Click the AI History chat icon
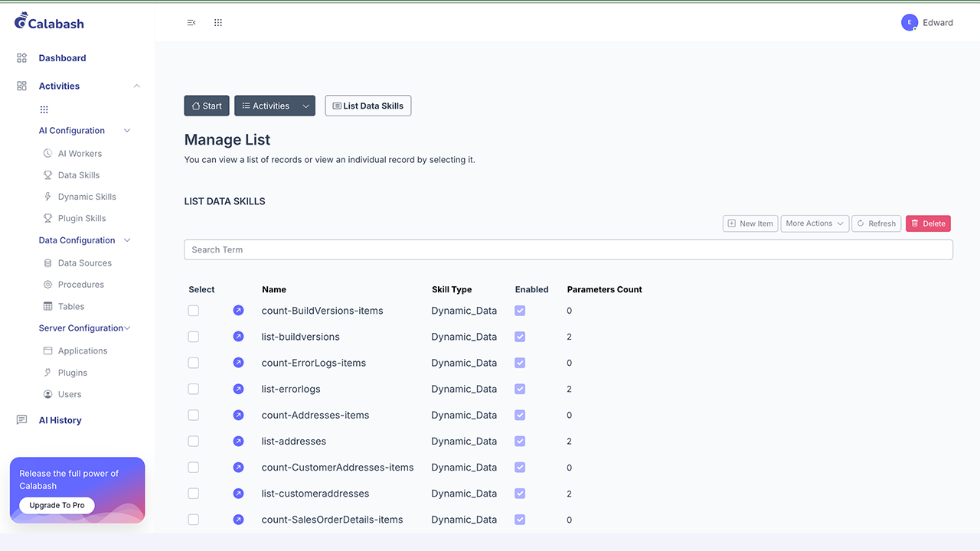The image size is (980, 551). click(22, 420)
